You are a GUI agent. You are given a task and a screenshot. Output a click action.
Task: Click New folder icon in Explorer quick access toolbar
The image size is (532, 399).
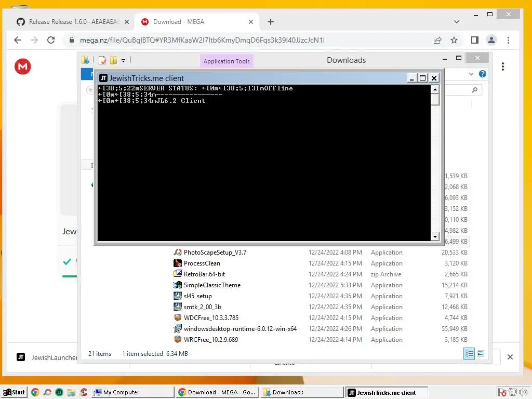(113, 60)
